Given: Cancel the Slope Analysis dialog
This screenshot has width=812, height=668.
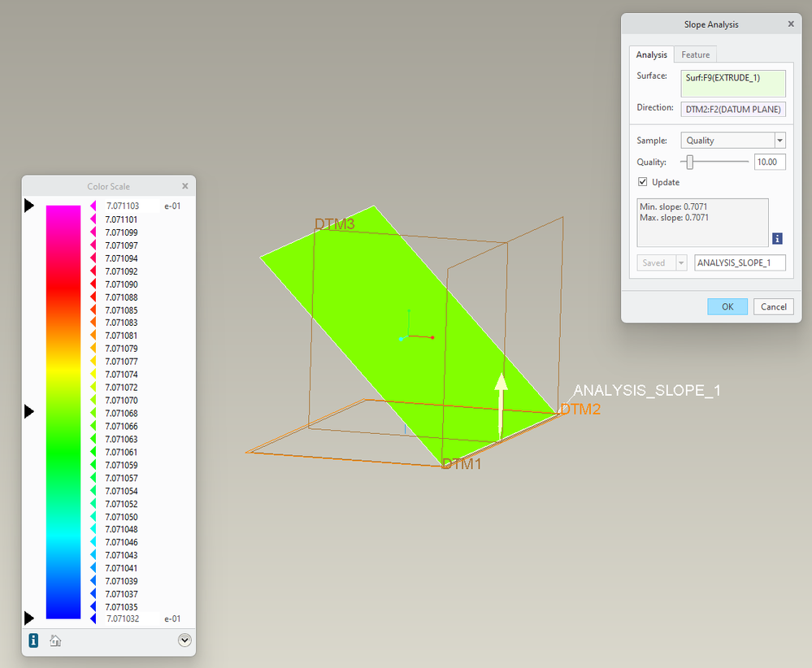Looking at the screenshot, I should pyautogui.click(x=773, y=306).
